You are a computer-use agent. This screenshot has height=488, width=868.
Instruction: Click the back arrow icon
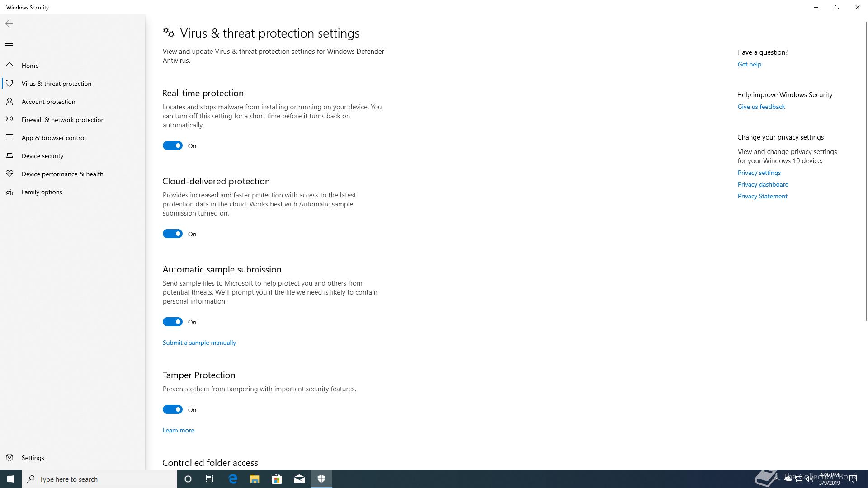point(9,23)
